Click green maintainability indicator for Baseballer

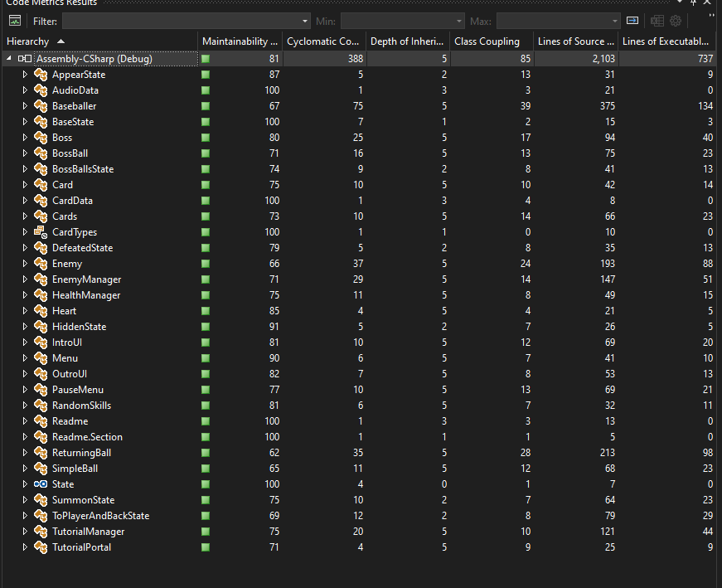[206, 106]
